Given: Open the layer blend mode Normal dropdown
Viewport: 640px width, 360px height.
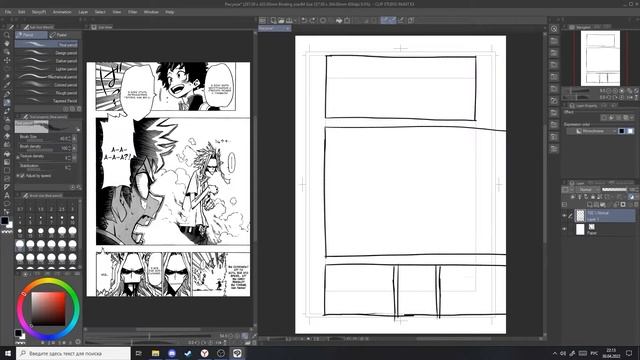Looking at the screenshot, I should point(588,190).
